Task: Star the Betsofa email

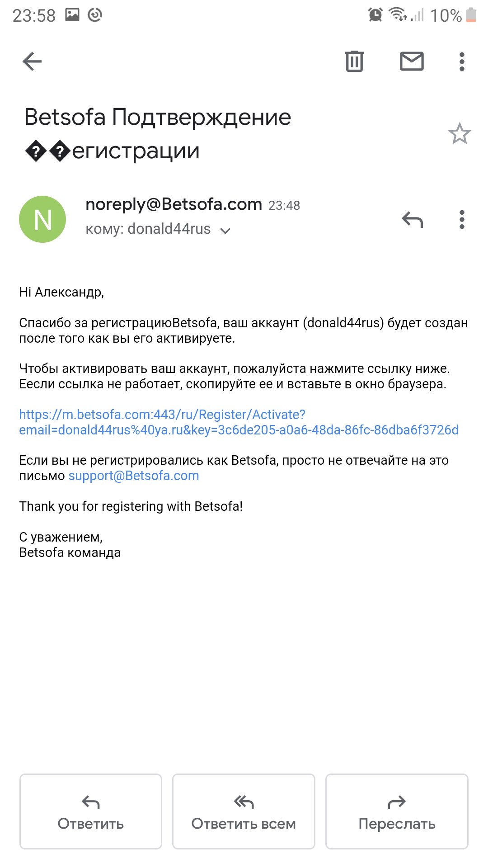Action: click(460, 134)
